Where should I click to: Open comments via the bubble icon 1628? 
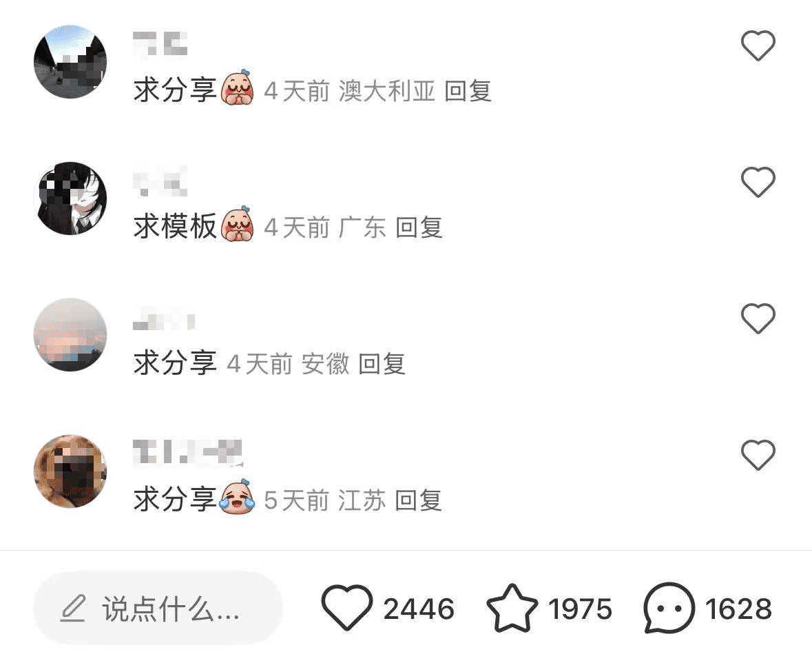(669, 608)
